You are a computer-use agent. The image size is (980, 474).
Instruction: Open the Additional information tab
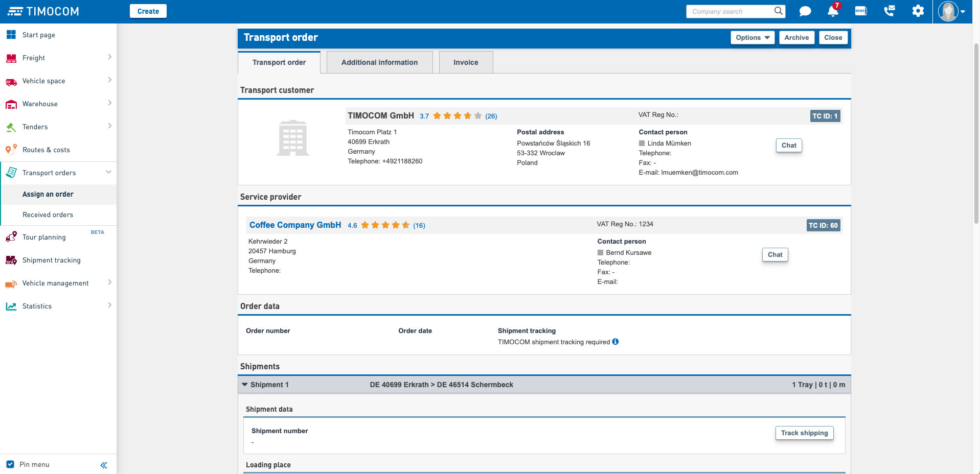379,62
